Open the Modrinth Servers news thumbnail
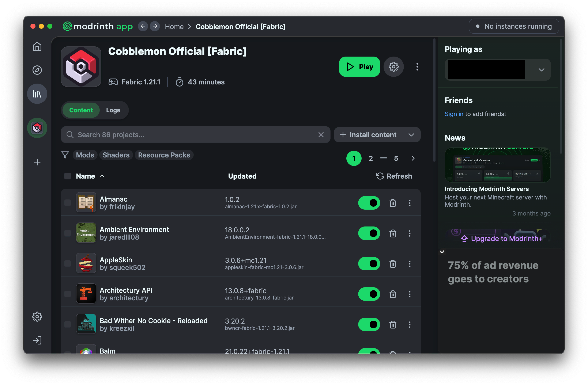This screenshot has width=588, height=385. (x=497, y=165)
